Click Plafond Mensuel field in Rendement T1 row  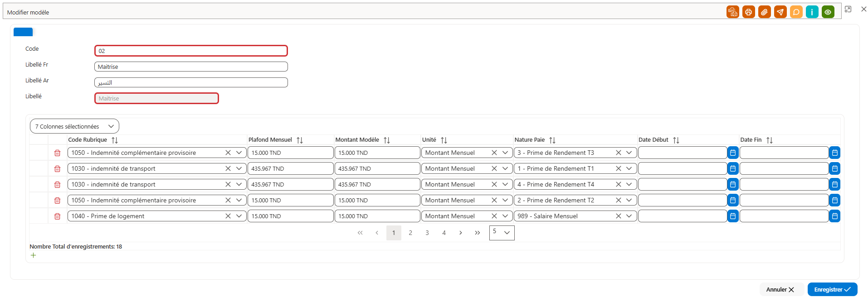[x=290, y=168]
